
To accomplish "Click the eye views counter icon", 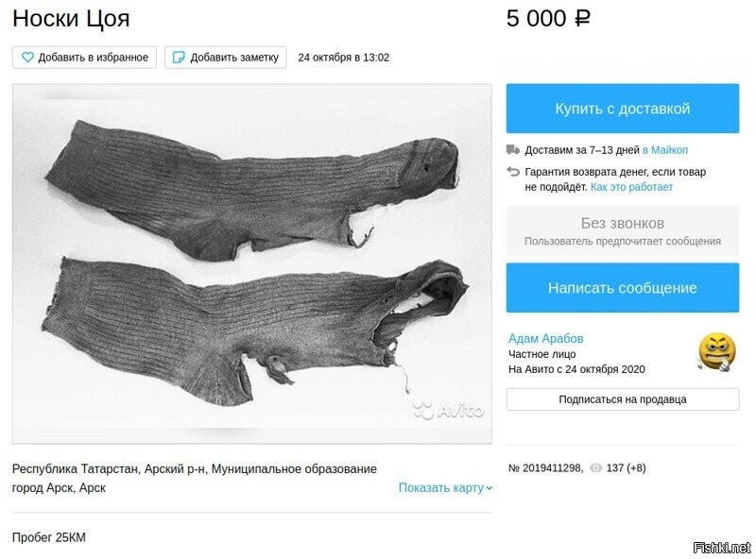I will 596,468.
